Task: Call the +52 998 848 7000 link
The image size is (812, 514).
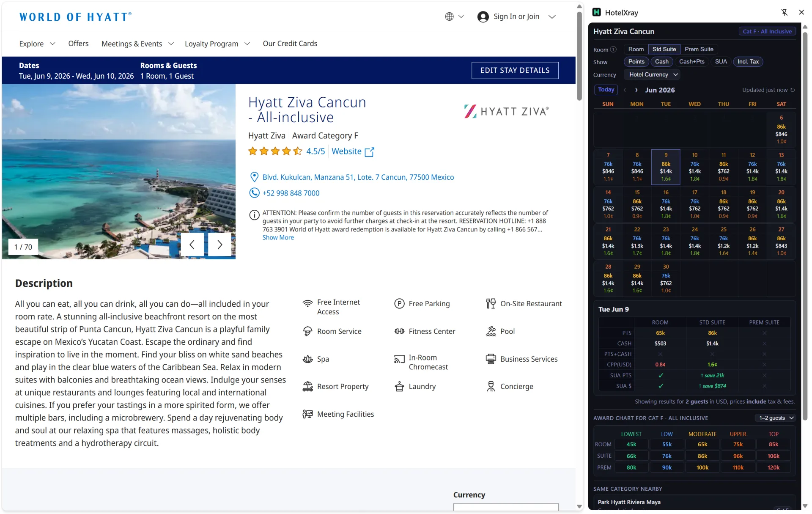Action: pos(291,193)
